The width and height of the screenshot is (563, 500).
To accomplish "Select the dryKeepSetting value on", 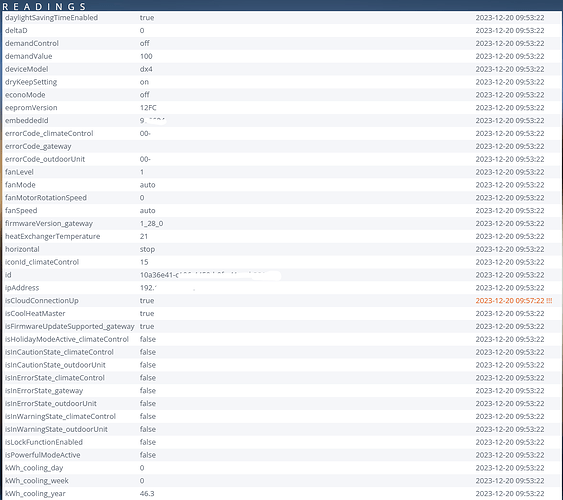I will [144, 82].
